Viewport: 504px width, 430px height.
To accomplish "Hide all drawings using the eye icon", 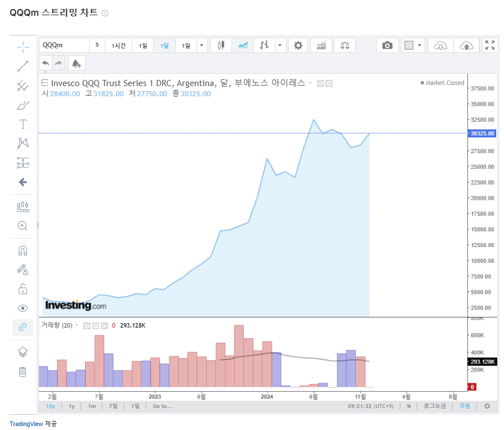I will [23, 308].
